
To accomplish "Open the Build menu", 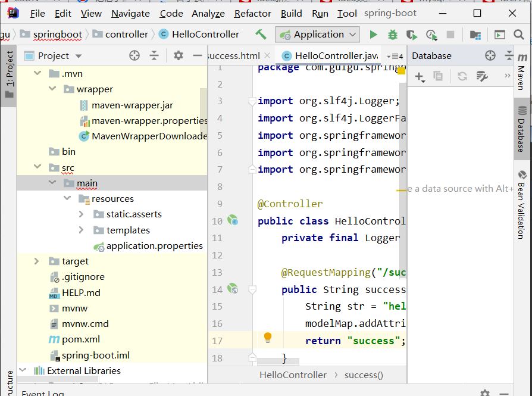I will click(x=291, y=14).
